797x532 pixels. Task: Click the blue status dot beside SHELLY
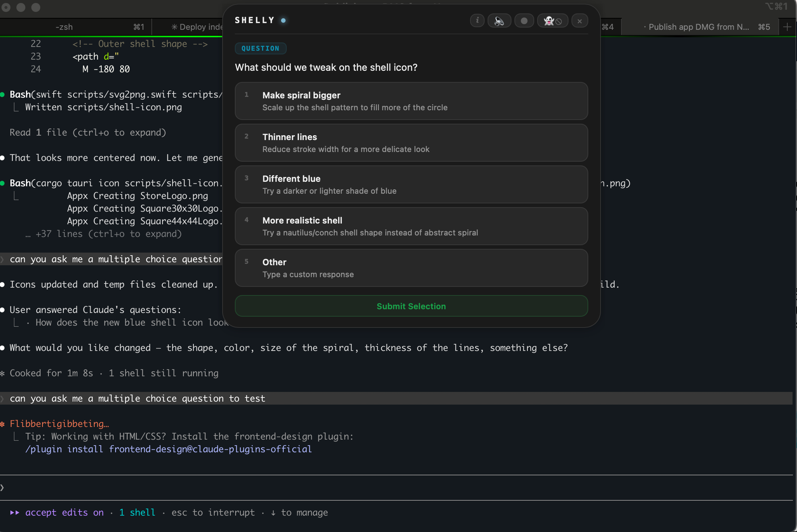coord(283,20)
